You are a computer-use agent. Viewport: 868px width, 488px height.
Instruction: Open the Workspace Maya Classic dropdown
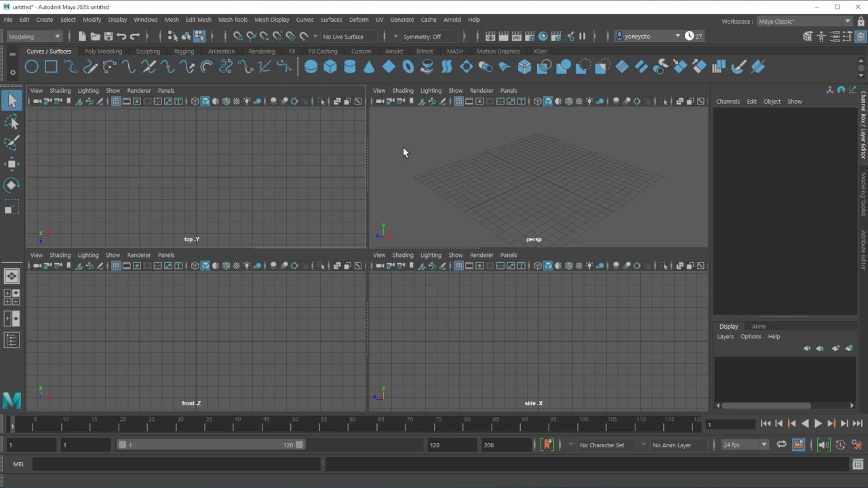coord(804,21)
